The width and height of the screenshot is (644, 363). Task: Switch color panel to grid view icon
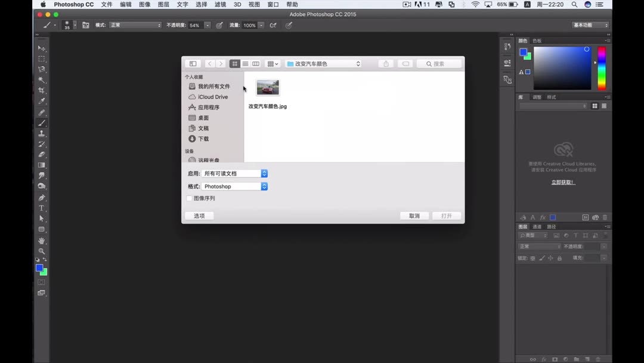pyautogui.click(x=594, y=106)
